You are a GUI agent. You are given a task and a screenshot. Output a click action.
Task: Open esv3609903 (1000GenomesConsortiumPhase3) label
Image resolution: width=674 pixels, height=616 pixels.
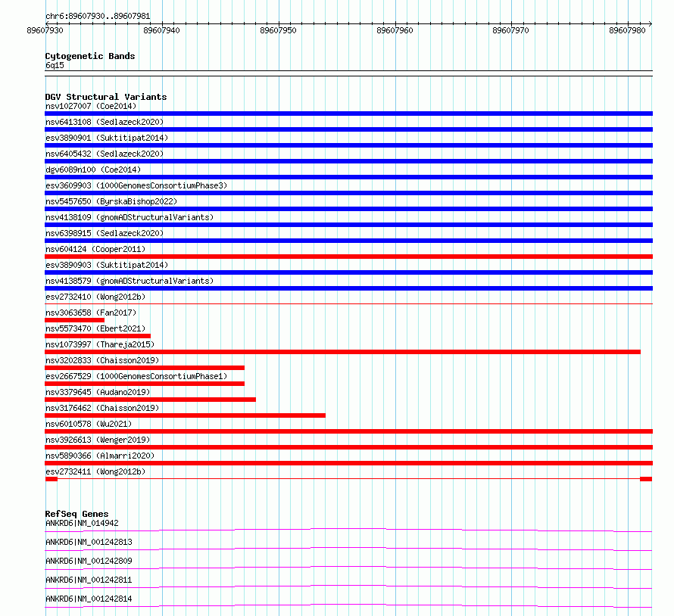point(136,185)
